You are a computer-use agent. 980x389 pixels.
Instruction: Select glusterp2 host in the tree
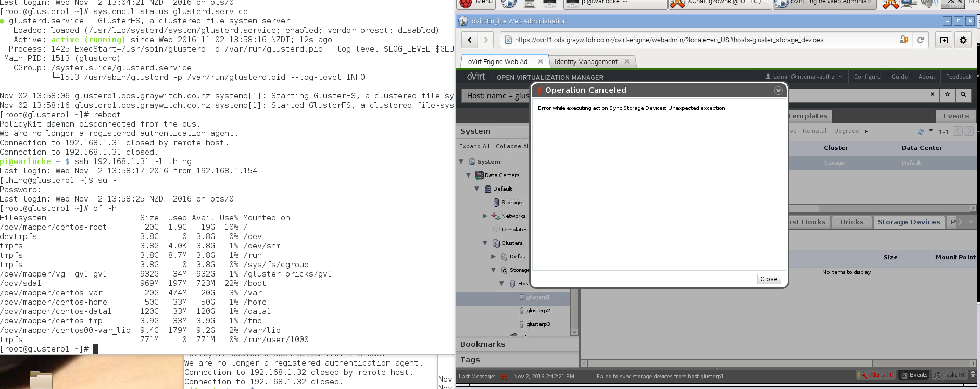coord(538,311)
